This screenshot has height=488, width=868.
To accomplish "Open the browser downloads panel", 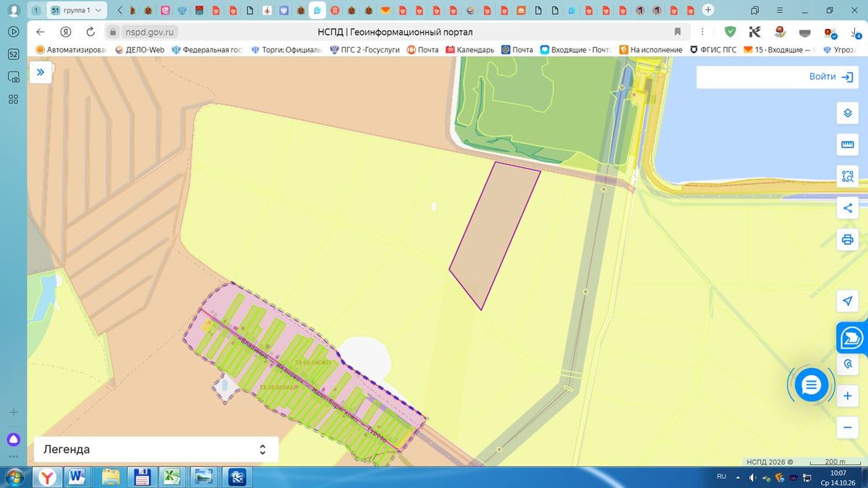I will coord(854,32).
